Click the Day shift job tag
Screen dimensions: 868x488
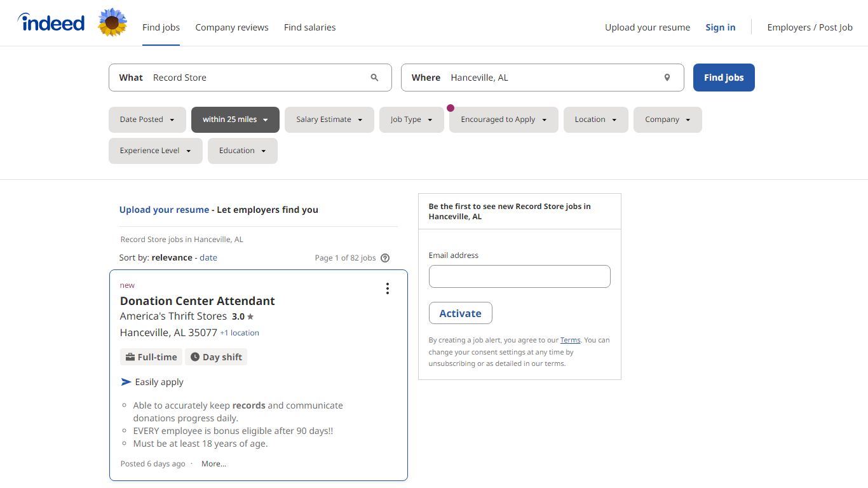(216, 357)
